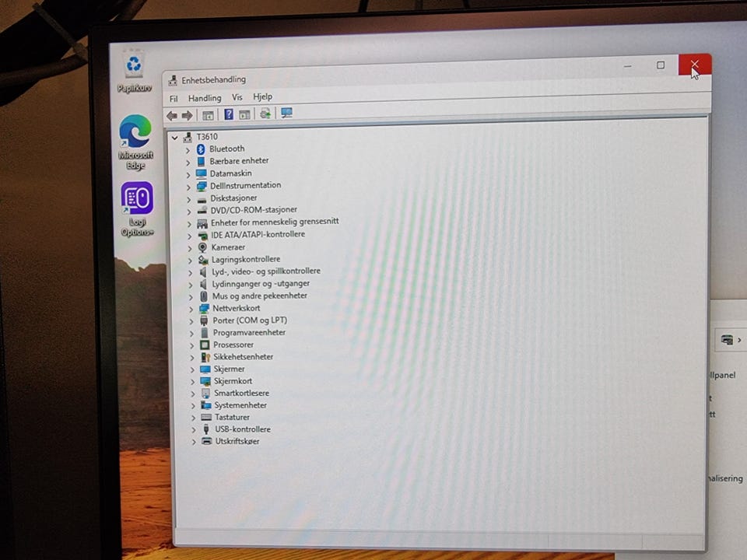Image resolution: width=747 pixels, height=560 pixels.
Task: Click the Utskriftskøer printer icon
Action: click(x=207, y=441)
